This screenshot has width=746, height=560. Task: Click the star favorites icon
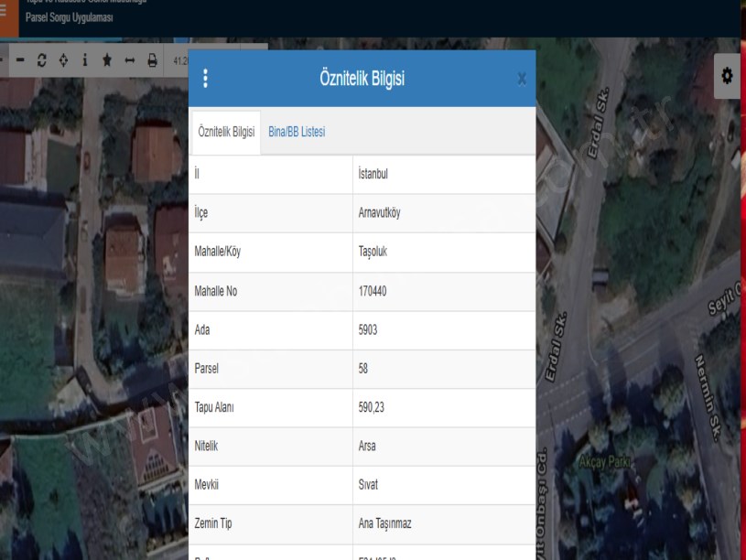[107, 60]
